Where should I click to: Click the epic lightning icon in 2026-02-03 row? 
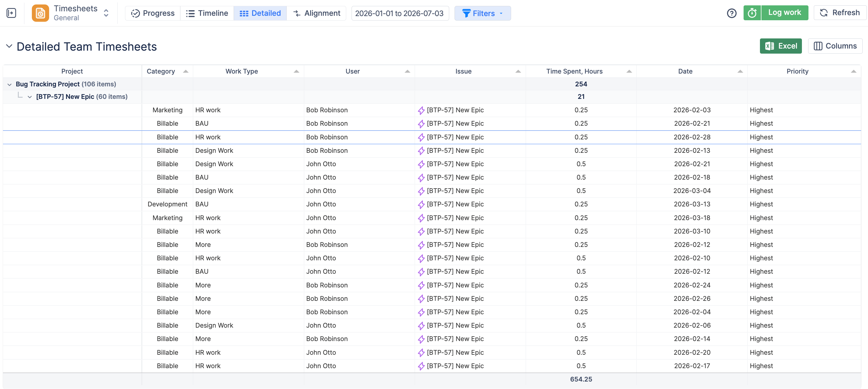coord(421,110)
